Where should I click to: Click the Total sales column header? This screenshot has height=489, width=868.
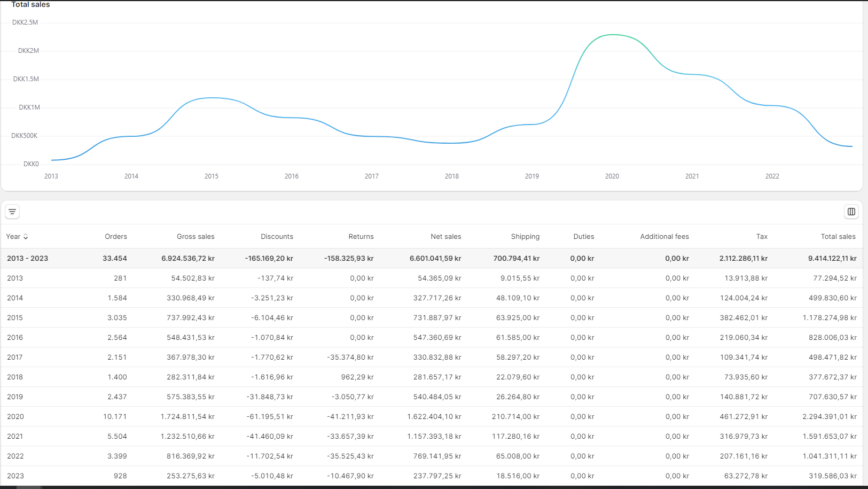(x=838, y=237)
